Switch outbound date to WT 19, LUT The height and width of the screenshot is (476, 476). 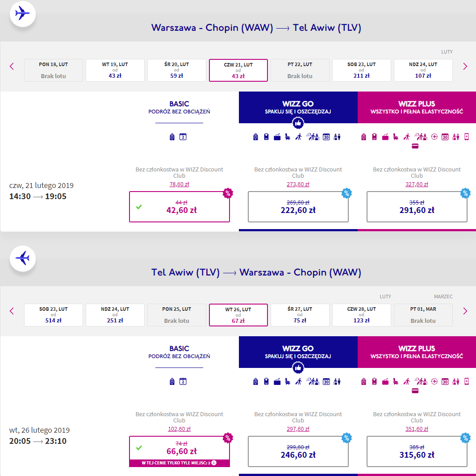tap(115, 70)
